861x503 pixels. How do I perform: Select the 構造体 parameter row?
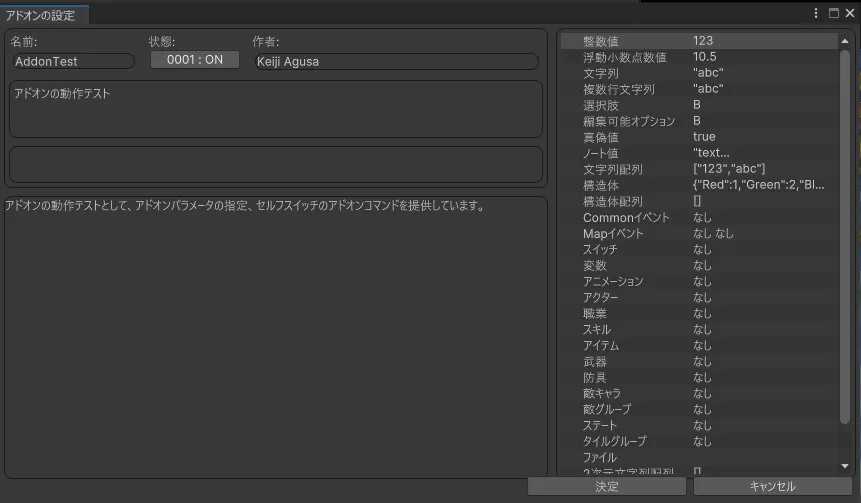[x=697, y=185]
